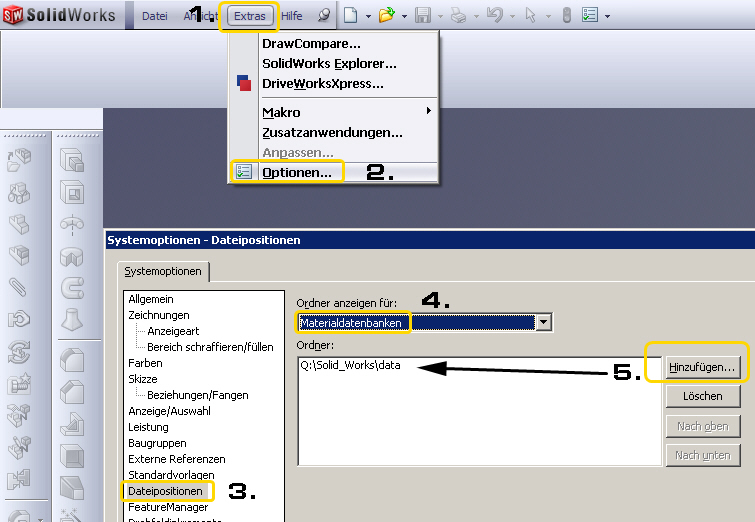Choose Zusatzanwendungen... menu entry

(333, 132)
